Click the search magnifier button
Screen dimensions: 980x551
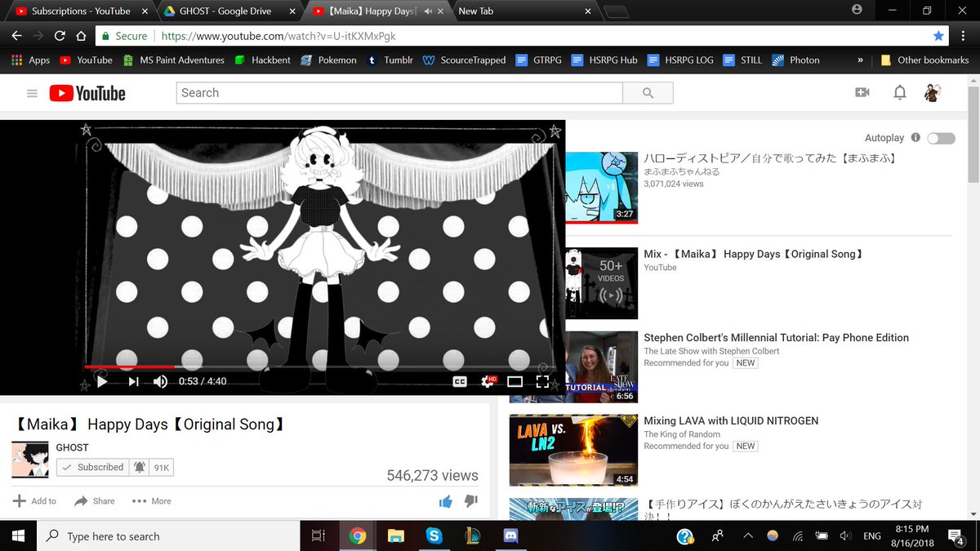coord(648,93)
